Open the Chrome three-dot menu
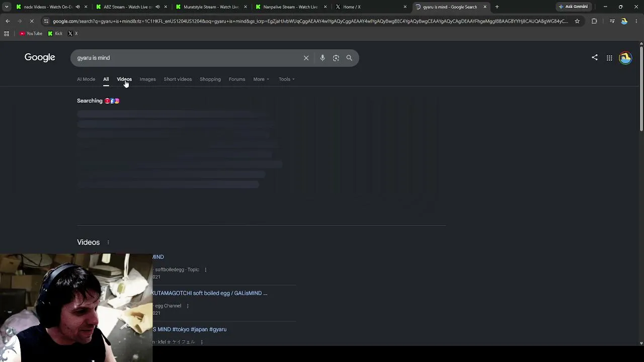 [636, 21]
